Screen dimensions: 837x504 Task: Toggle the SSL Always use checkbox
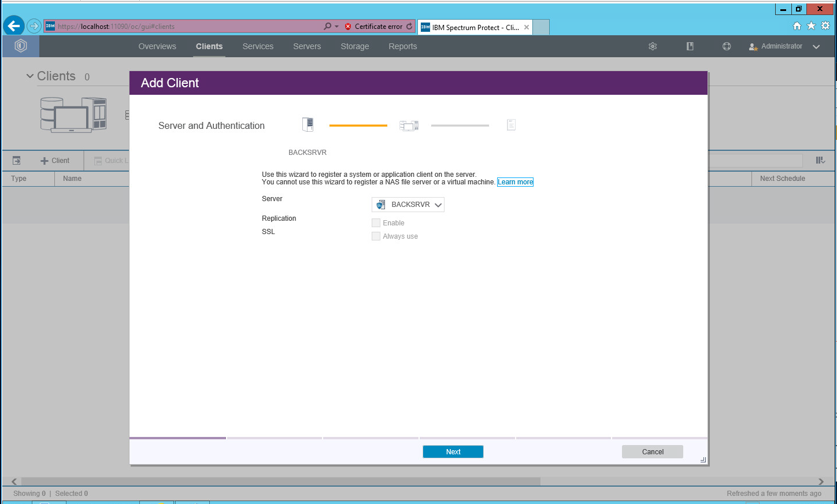click(376, 236)
